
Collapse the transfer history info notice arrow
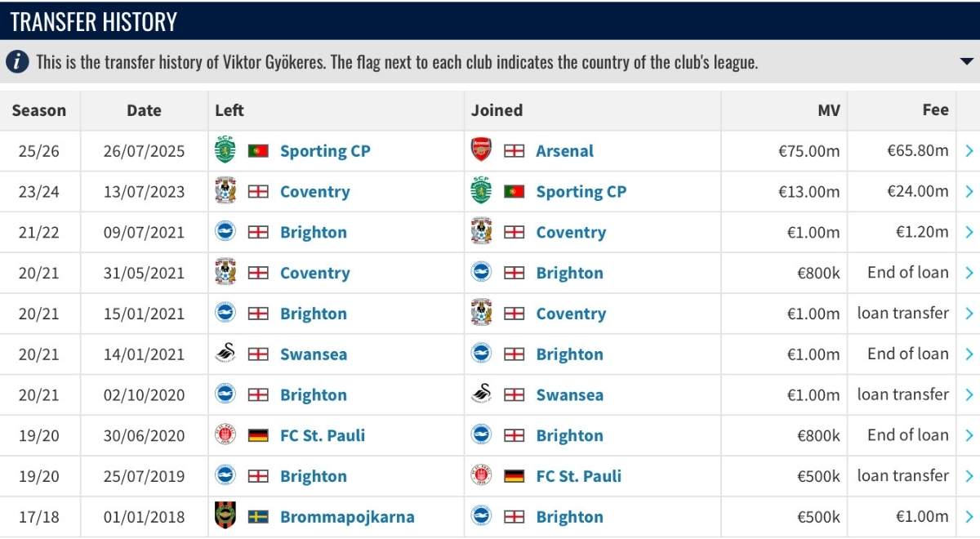(x=967, y=61)
